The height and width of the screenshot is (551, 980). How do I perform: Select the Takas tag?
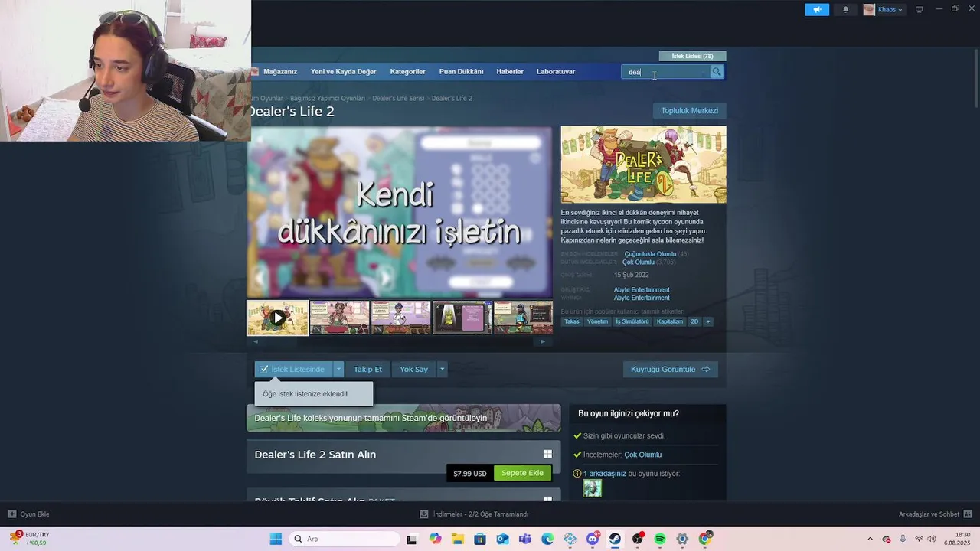coord(572,321)
